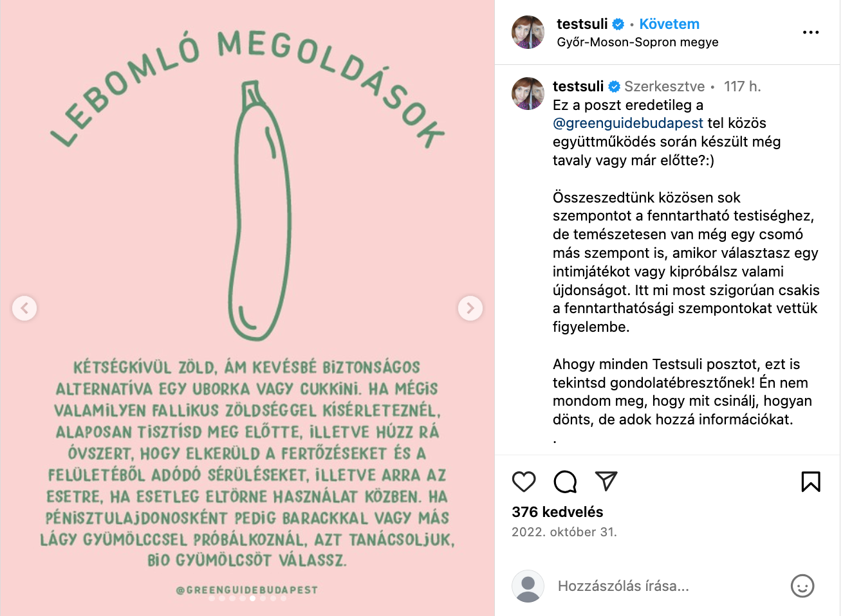
Task: Open the testsuli username in the caption
Action: tap(578, 86)
